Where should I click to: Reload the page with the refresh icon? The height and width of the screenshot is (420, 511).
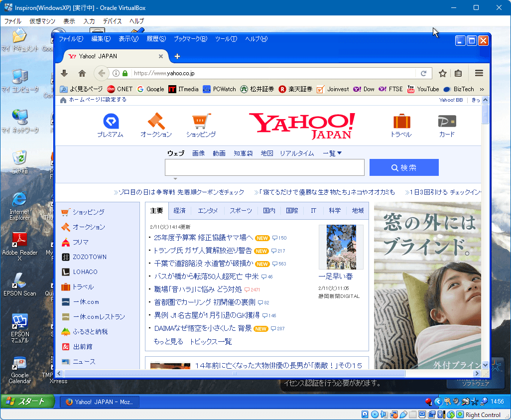pyautogui.click(x=423, y=73)
